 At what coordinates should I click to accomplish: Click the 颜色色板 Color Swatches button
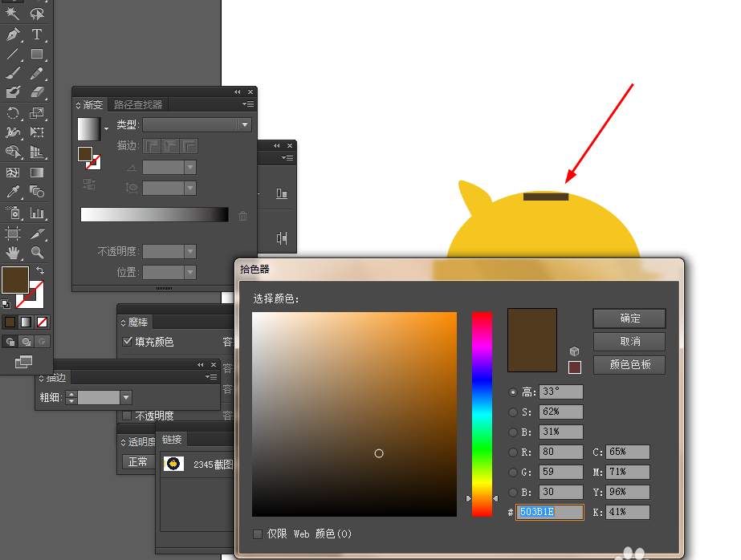(629, 364)
